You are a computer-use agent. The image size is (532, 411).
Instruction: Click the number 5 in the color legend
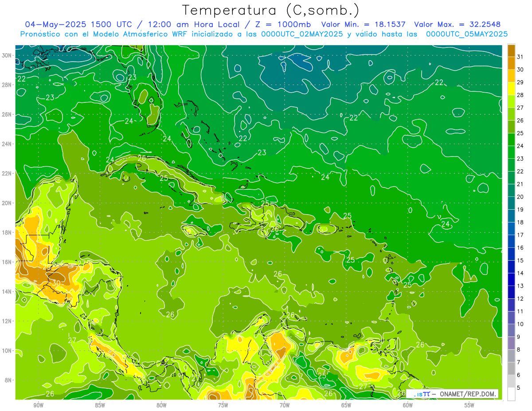tap(519, 388)
